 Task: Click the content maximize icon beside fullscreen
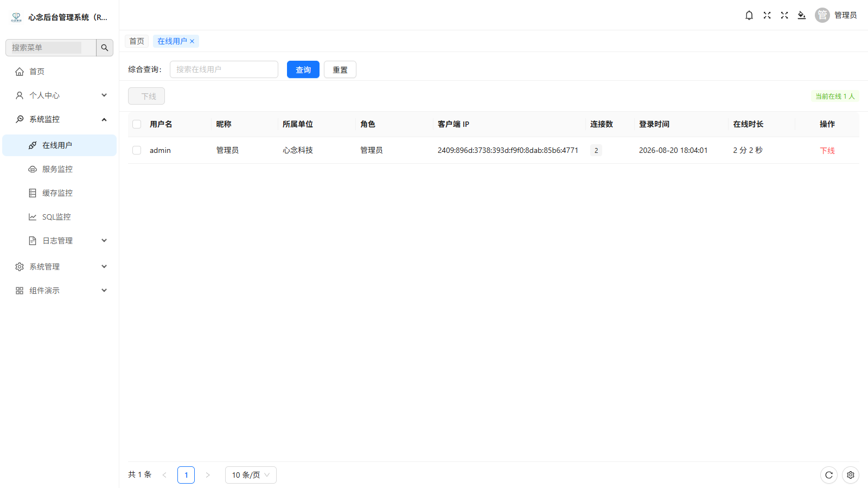[x=784, y=15]
